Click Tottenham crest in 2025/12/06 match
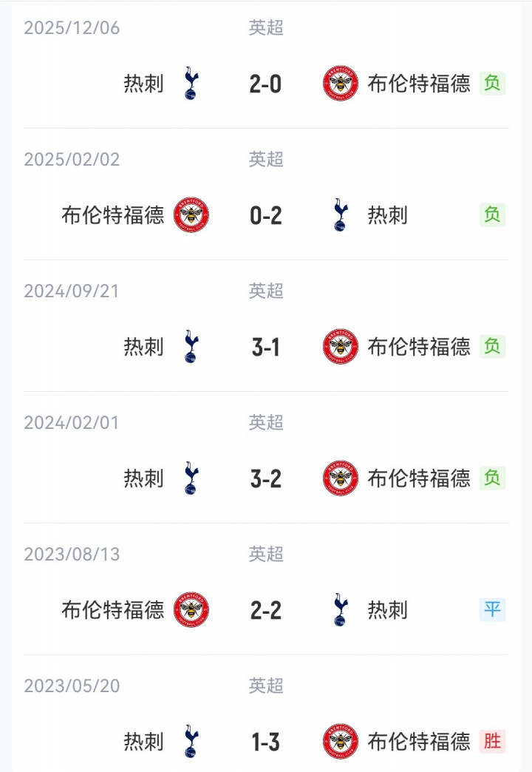The height and width of the screenshot is (772, 532). (x=191, y=84)
